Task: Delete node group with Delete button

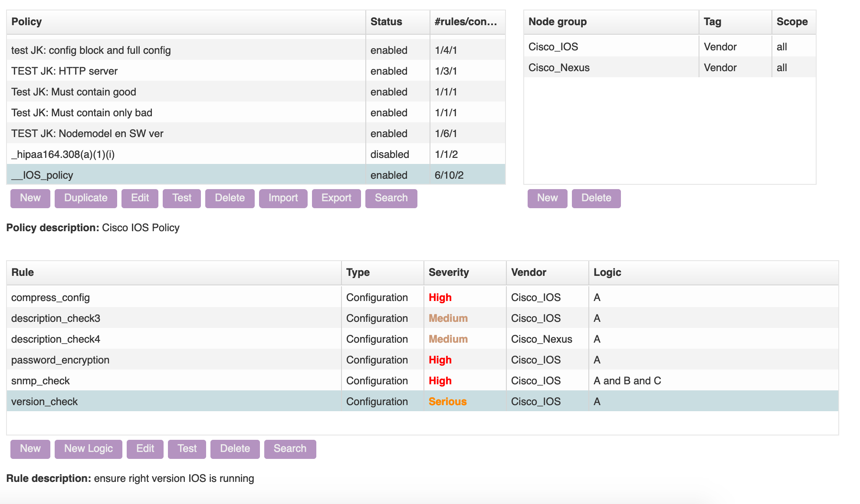Action: (x=596, y=198)
